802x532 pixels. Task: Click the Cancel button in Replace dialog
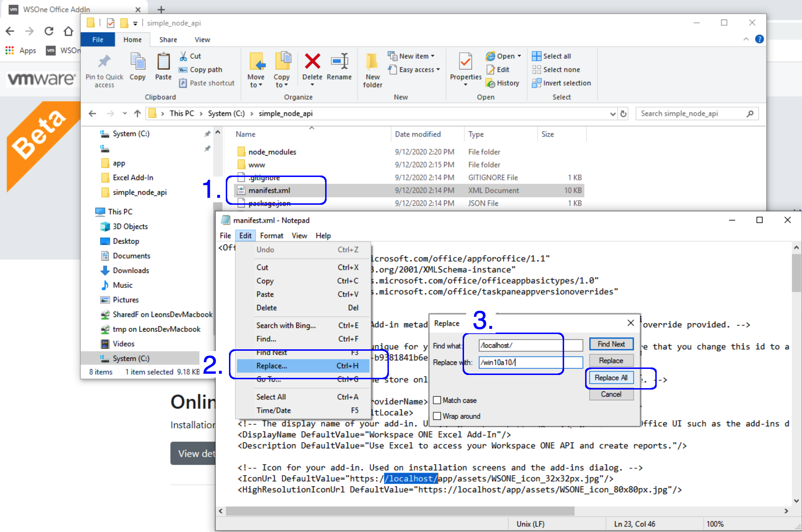click(611, 394)
